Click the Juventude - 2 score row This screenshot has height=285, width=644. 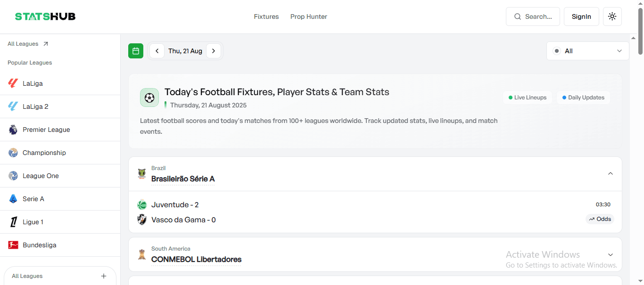[175, 205]
